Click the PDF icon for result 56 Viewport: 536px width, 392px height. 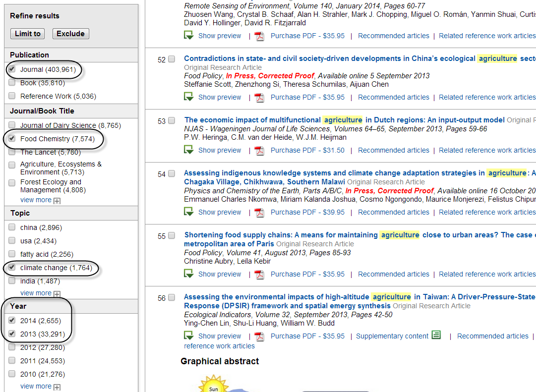pyautogui.click(x=259, y=336)
